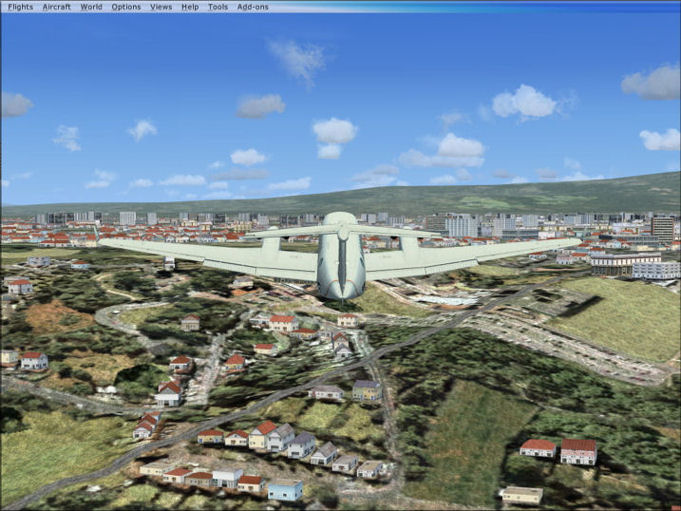
Task: Open the World menu
Action: pos(91,6)
